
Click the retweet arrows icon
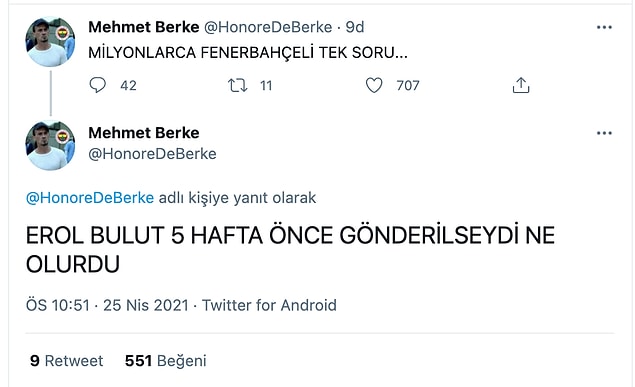pos(237,85)
